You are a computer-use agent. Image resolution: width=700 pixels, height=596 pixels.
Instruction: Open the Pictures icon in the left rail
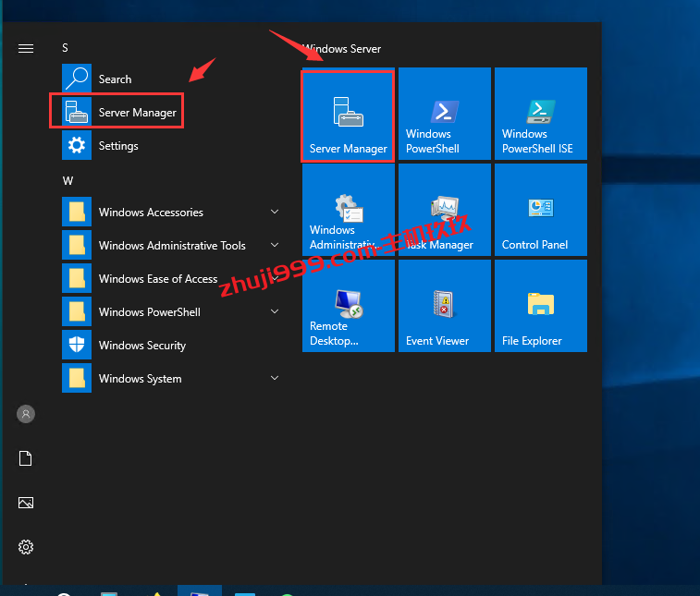tap(26, 503)
